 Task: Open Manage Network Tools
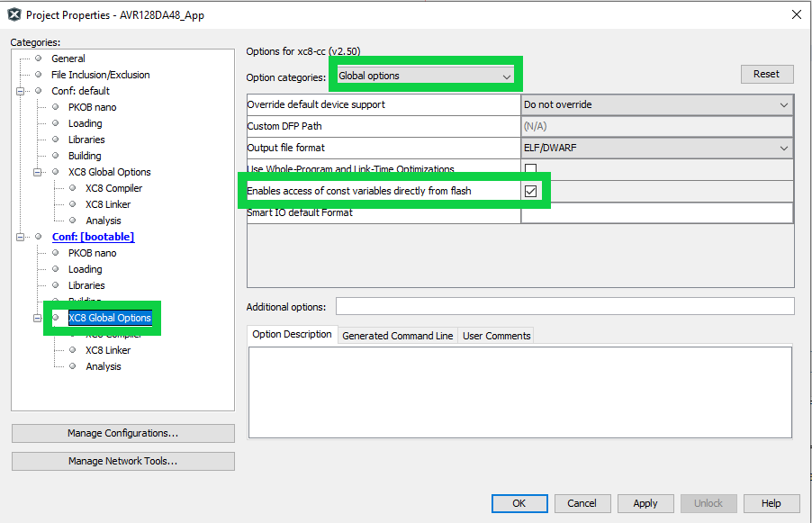122,461
